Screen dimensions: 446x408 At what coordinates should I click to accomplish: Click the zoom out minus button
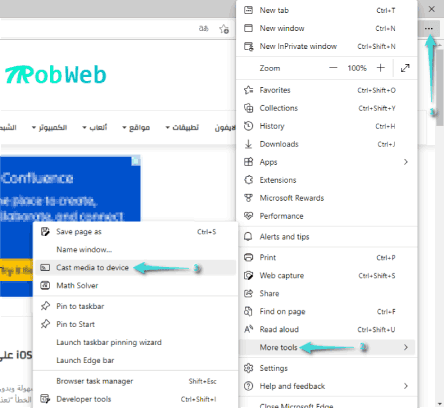pyautogui.click(x=333, y=68)
